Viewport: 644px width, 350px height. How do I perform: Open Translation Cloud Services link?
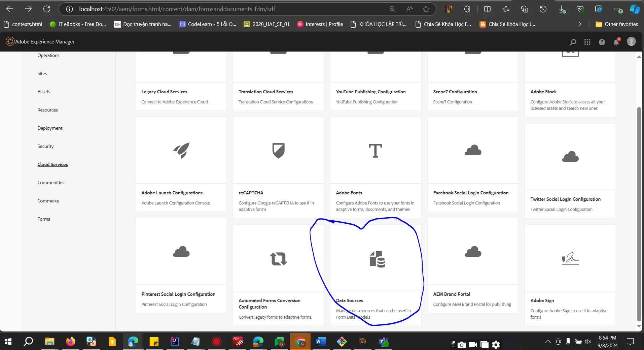266,92
